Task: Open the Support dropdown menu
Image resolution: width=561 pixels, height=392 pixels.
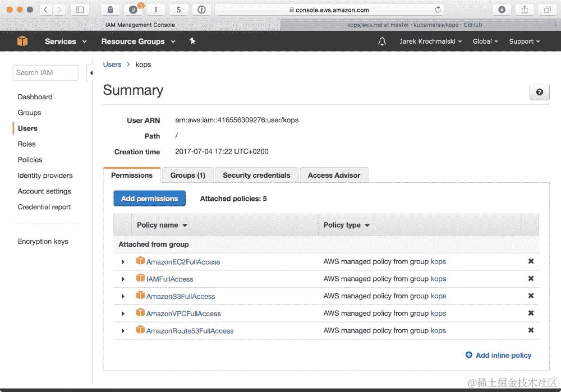Action: pos(524,41)
